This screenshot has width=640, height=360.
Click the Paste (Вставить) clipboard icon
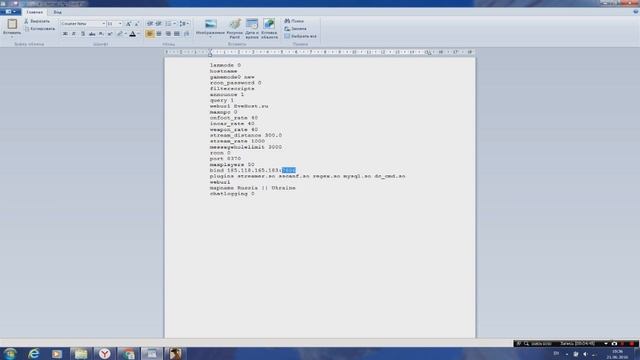12,24
